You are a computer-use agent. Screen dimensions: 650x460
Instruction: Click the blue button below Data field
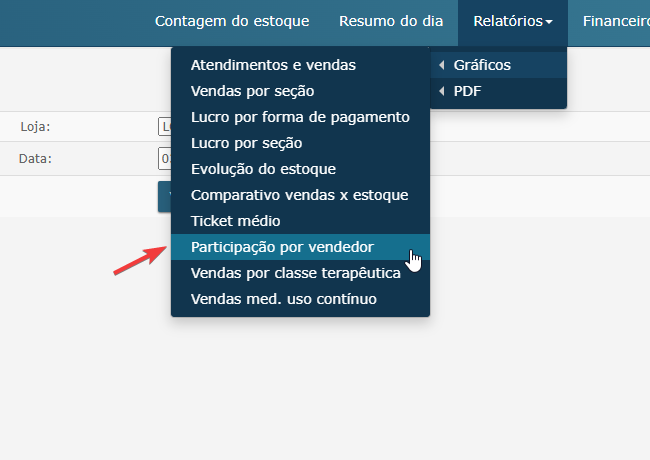coord(165,197)
